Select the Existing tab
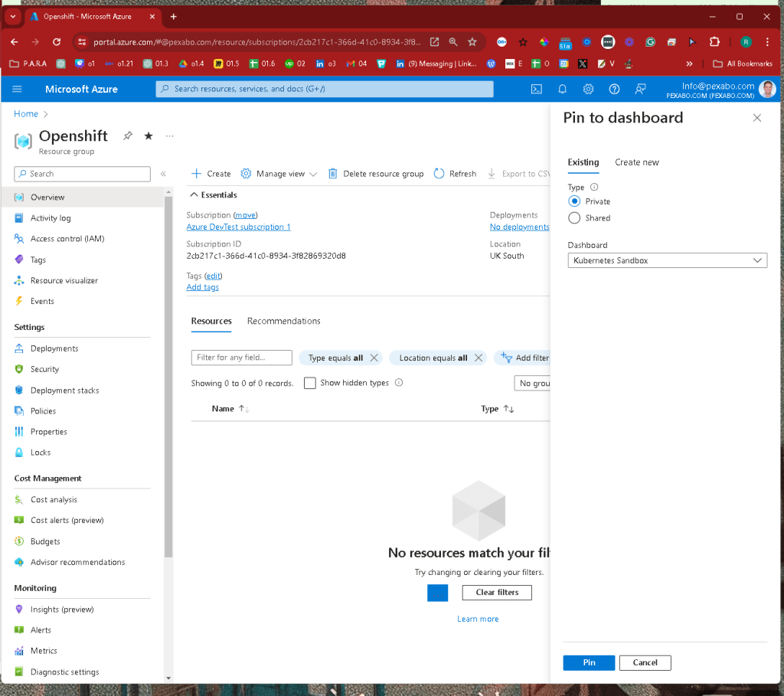This screenshot has height=696, width=784. tap(583, 162)
